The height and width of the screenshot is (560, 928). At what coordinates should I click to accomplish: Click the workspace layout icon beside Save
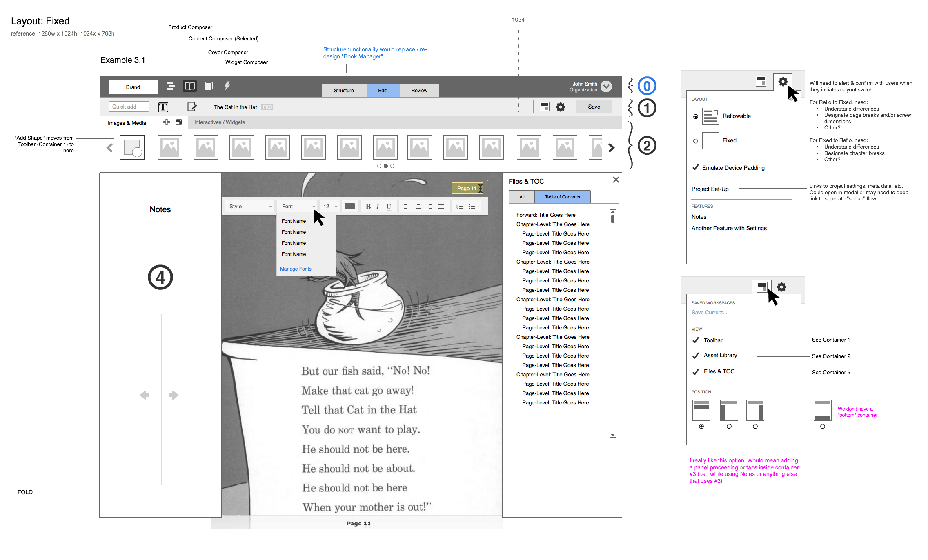click(x=545, y=107)
